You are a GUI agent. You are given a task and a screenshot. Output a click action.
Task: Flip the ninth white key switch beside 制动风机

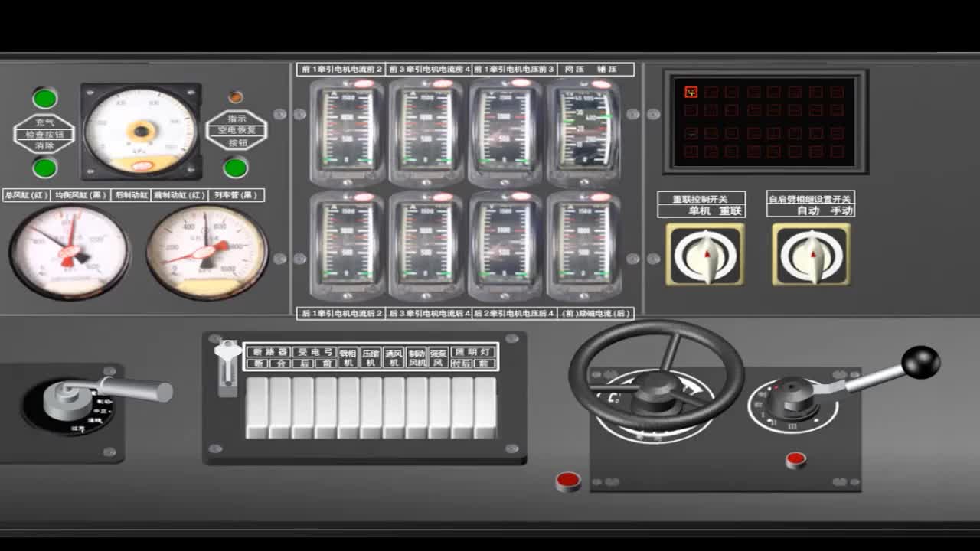(439, 408)
